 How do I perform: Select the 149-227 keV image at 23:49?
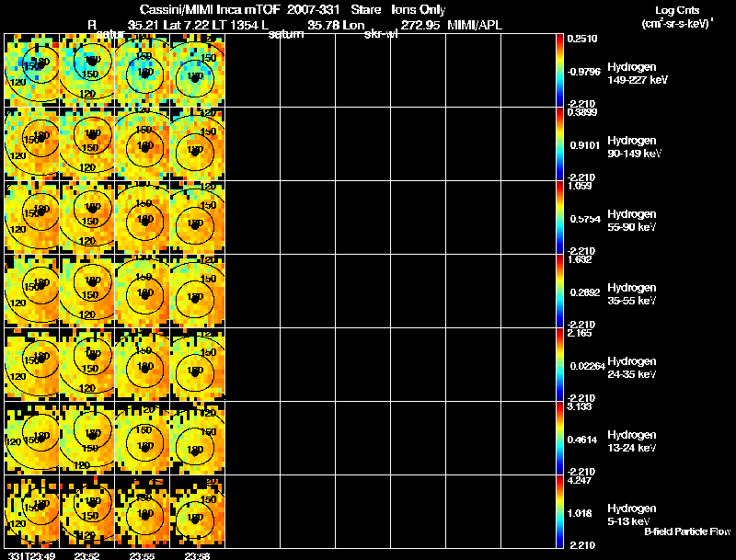tap(32, 71)
